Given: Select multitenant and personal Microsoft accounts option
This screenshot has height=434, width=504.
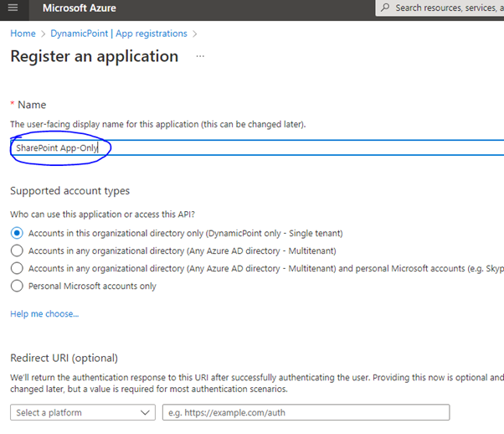Looking at the screenshot, I should (17, 268).
